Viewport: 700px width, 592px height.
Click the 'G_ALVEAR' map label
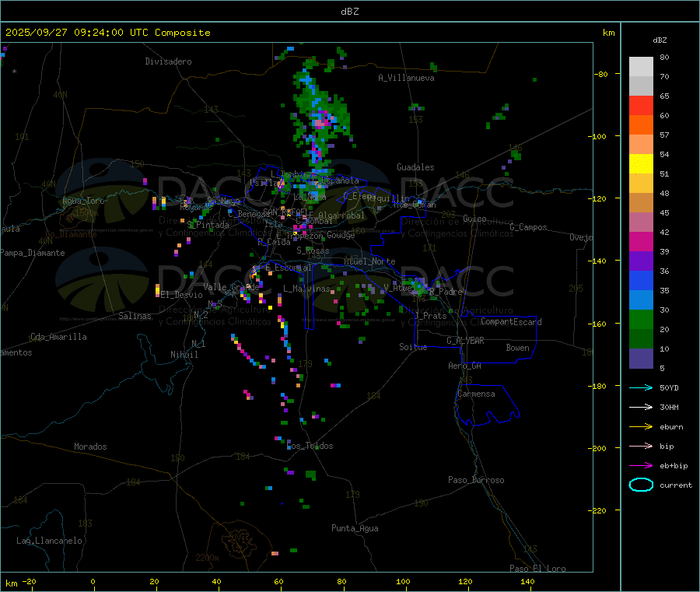tap(465, 341)
